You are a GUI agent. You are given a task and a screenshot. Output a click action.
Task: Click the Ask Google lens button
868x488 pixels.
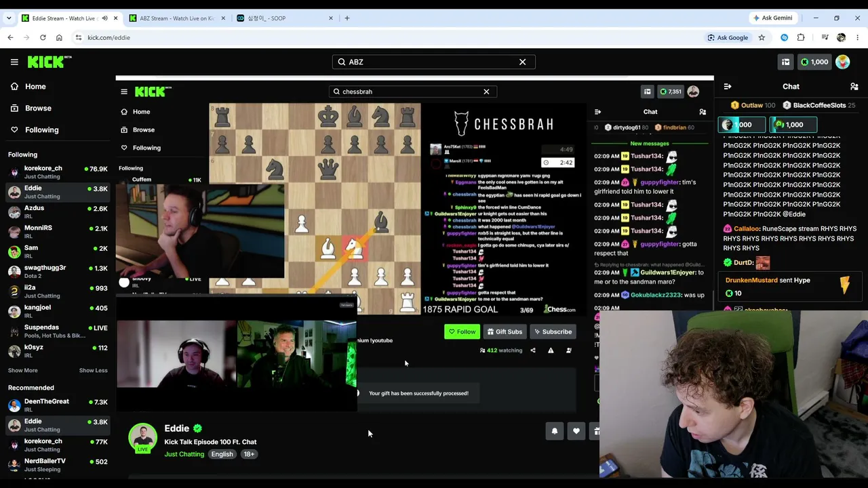tap(728, 38)
